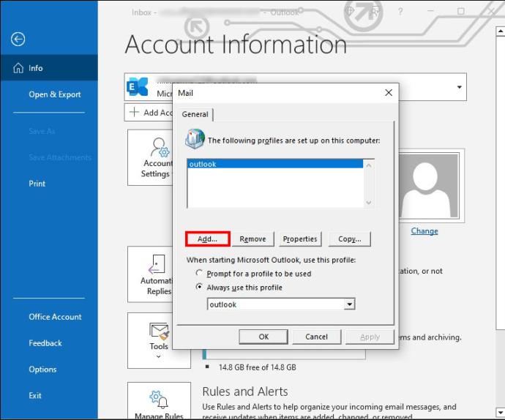Click the Automatic Replies door icon

tap(157, 264)
